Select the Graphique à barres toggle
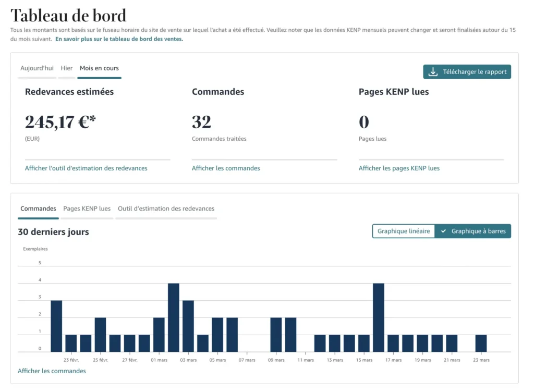 [x=473, y=231]
